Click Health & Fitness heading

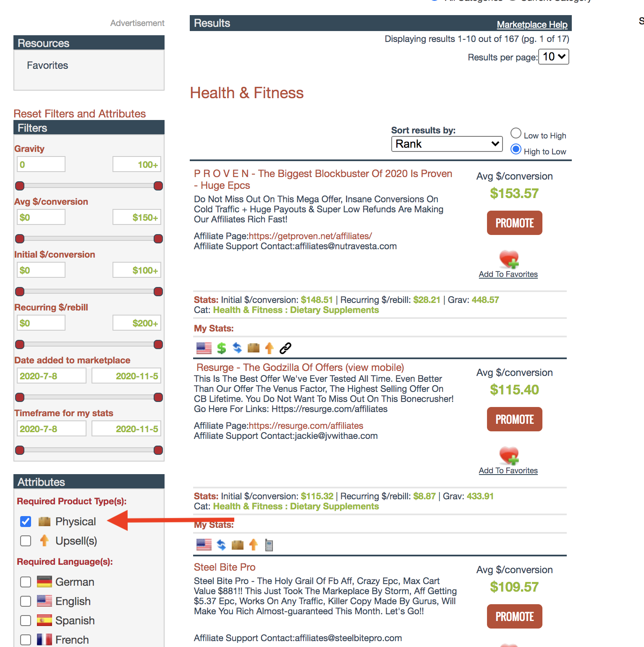[247, 93]
